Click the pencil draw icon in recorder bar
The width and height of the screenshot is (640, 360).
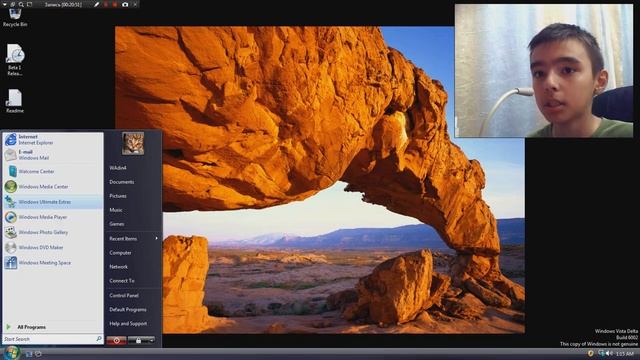(96, 4)
